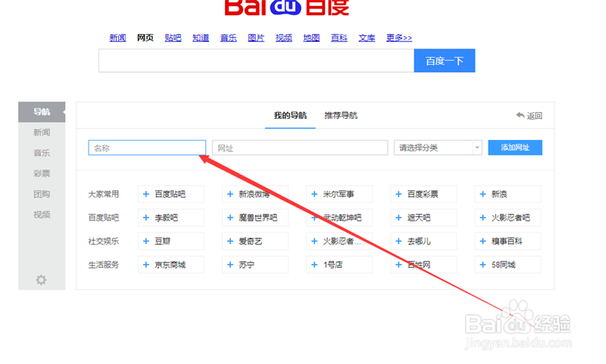Click the plus icon next to 米尔军事
Viewport: 606px width, 364px height.
[314, 194]
